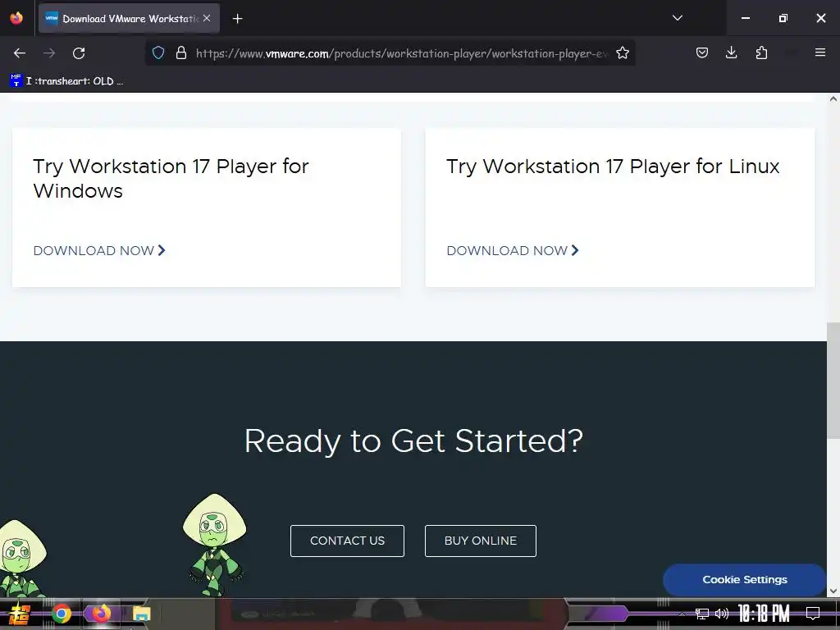Image resolution: width=840 pixels, height=630 pixels.
Task: Restore down the Firefox window
Action: tap(783, 18)
